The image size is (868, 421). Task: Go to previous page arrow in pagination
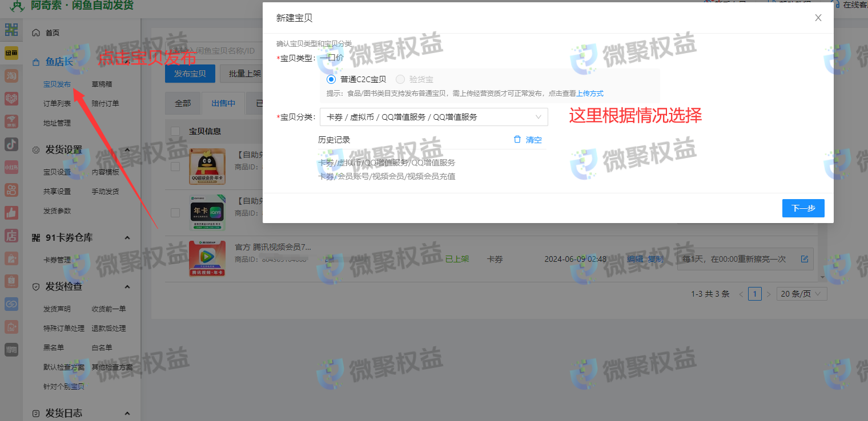741,294
